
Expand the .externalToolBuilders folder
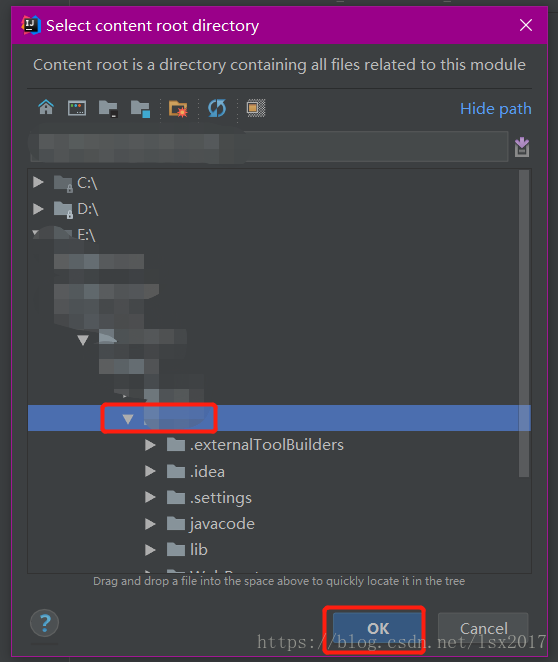click(150, 445)
